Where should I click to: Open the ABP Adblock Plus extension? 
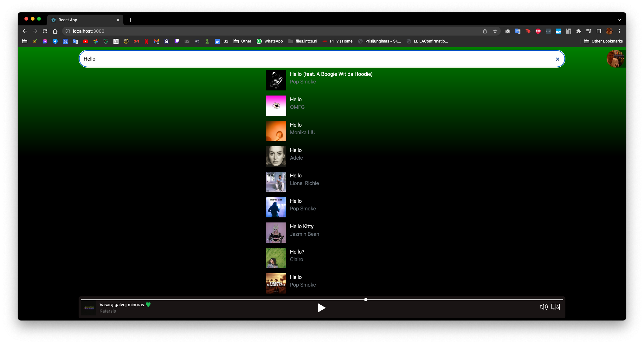[x=538, y=31]
